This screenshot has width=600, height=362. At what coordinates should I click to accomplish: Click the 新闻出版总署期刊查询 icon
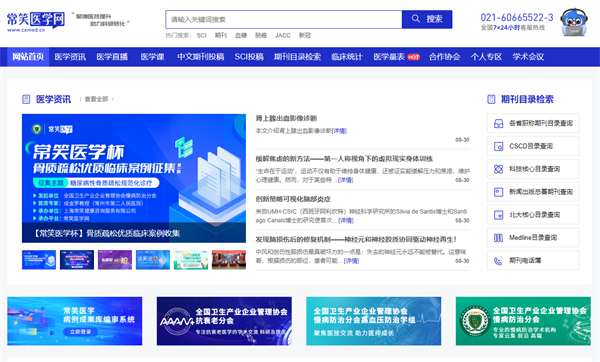coord(499,192)
